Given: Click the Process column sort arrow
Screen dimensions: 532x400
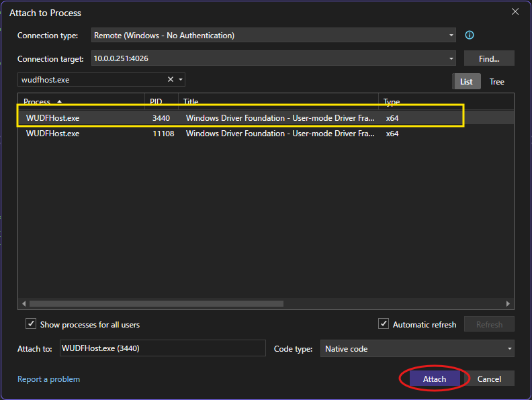Looking at the screenshot, I should coord(59,102).
